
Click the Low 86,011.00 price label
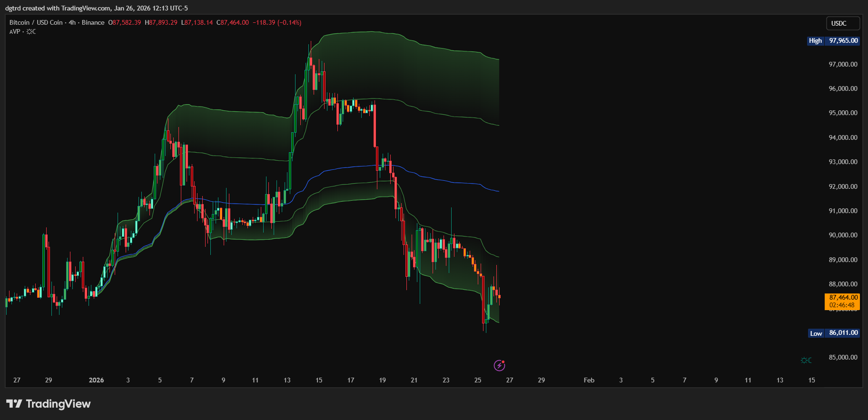(x=834, y=333)
